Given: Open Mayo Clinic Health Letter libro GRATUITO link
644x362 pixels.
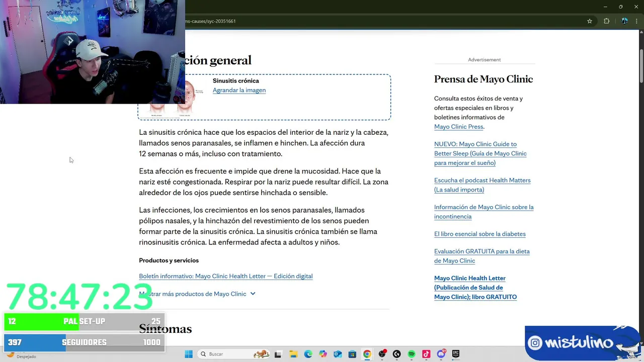Looking at the screenshot, I should click(x=475, y=288).
